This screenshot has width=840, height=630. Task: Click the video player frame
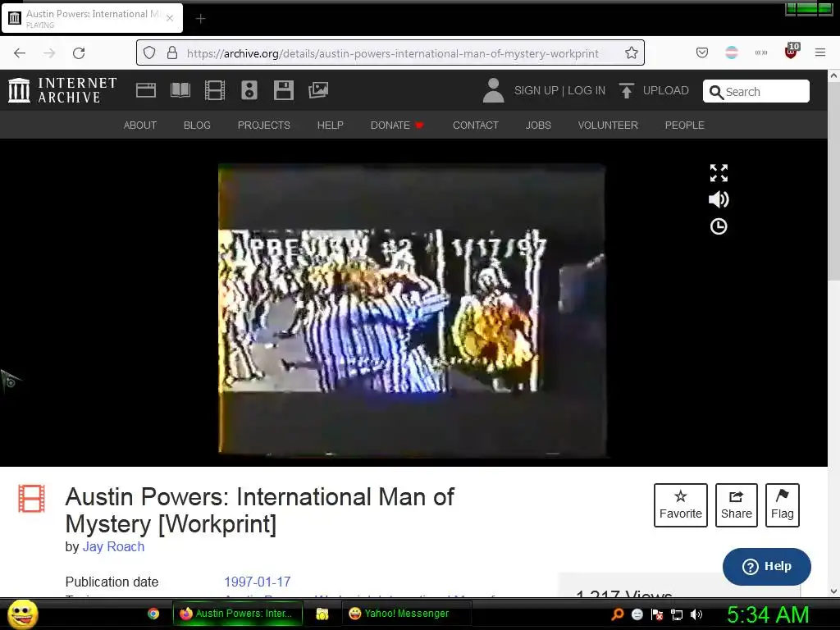[x=412, y=309]
